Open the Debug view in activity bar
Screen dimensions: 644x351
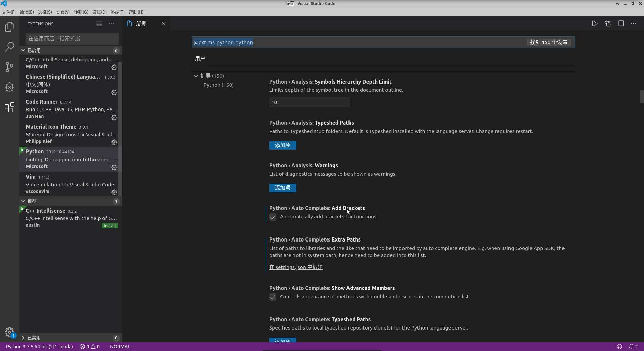pos(9,87)
